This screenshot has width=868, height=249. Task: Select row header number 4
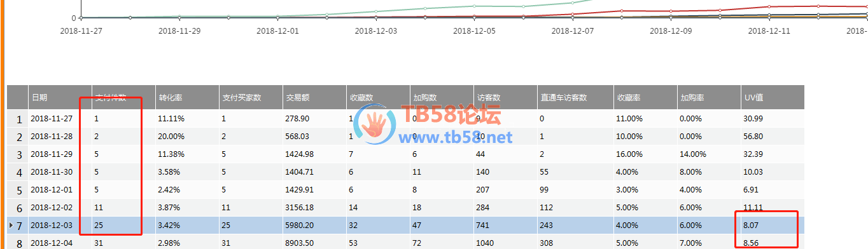(17, 172)
